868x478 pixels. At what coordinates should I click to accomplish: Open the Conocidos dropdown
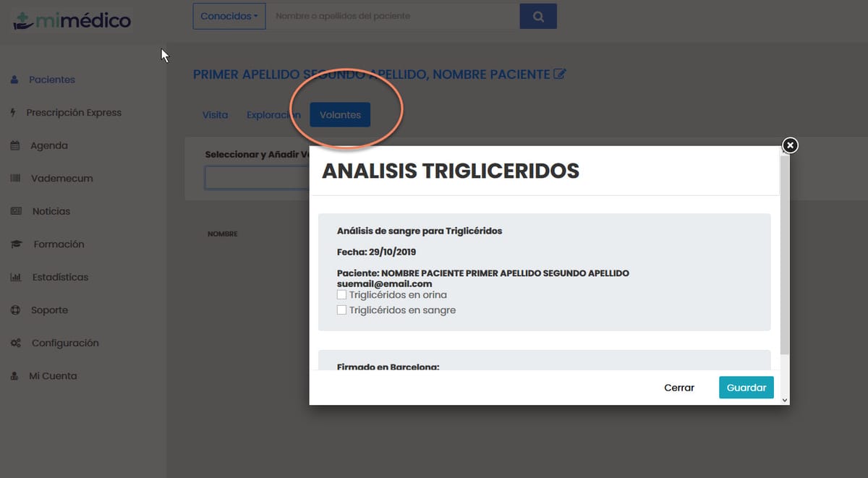(229, 16)
